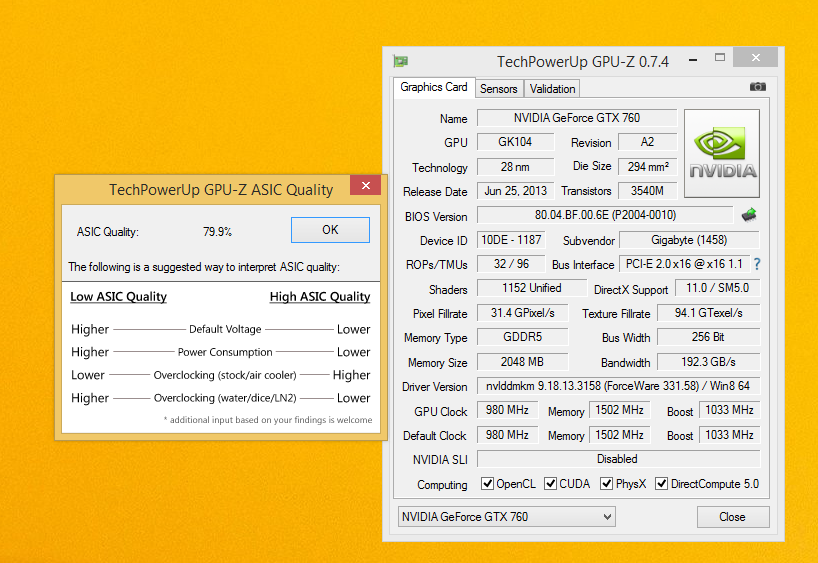Click the GPU Clock field 980 MHz
Screen dimensions: 818x563
[508, 410]
